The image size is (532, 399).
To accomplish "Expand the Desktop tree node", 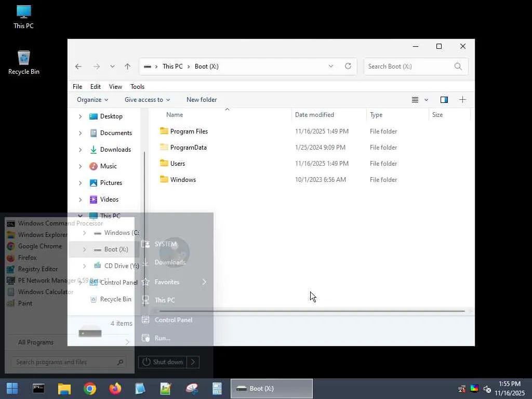I will coord(80,116).
